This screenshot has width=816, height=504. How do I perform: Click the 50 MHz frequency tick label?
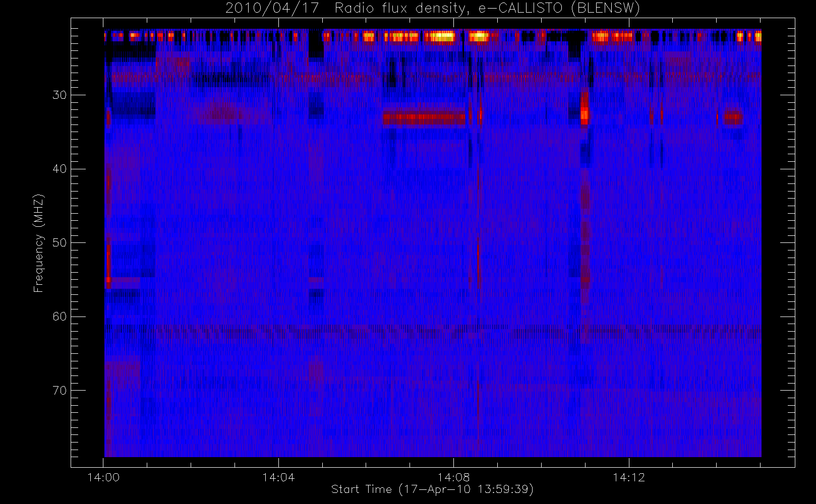coord(60,243)
